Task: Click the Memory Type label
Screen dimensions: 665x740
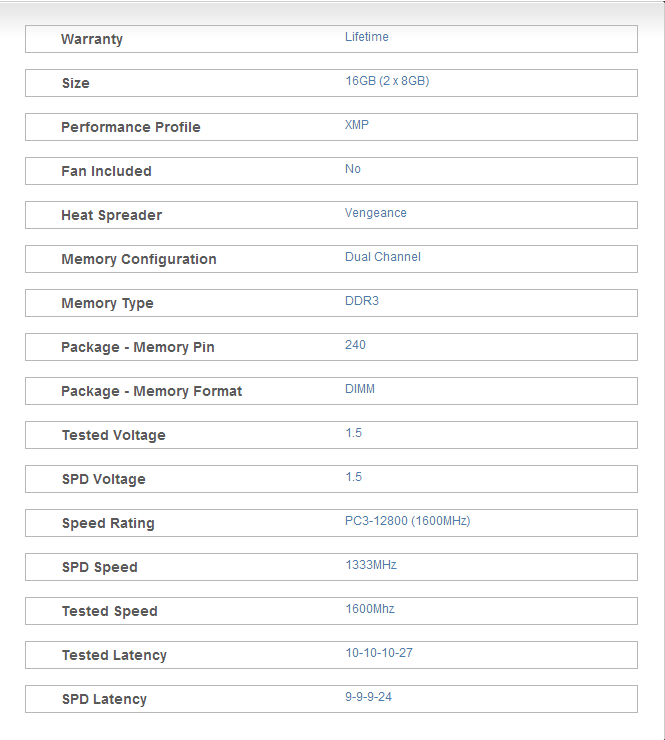Action: [107, 303]
